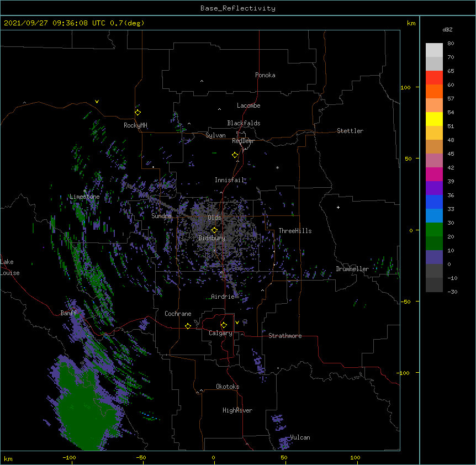Screen dimensions: 476x465
Task: Pick the bright green 20-30 dBZ legend swatch
Action: pos(434,230)
